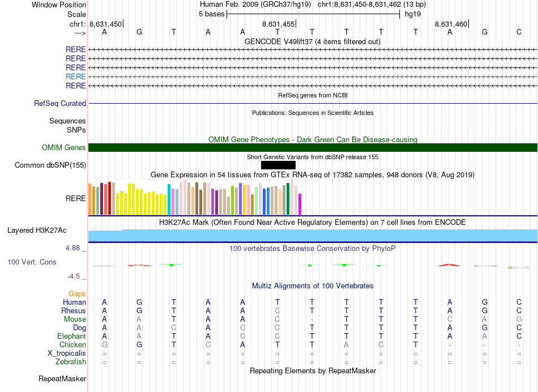The width and height of the screenshot is (538, 392).
Task: Click the 'hg19' text beside the scale bar
Action: (413, 14)
